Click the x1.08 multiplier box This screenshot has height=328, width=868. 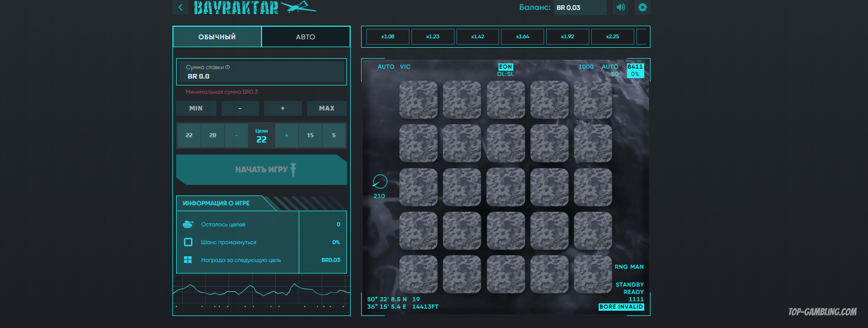click(388, 37)
